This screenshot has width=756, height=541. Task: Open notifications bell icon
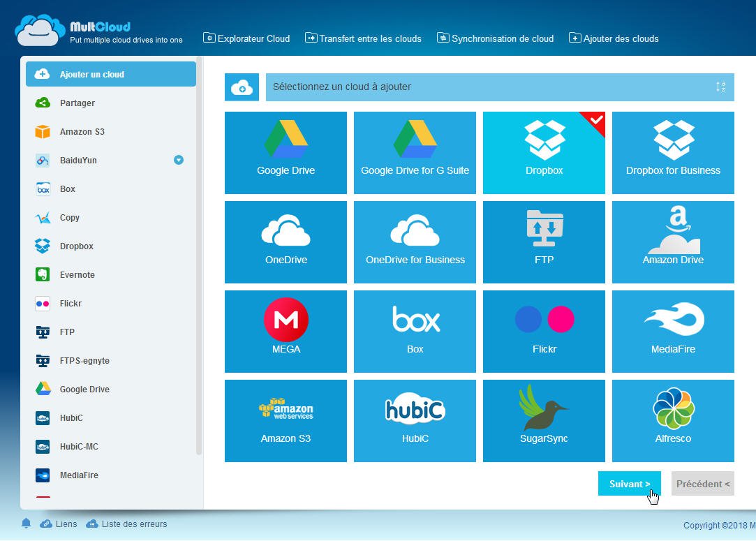point(26,523)
